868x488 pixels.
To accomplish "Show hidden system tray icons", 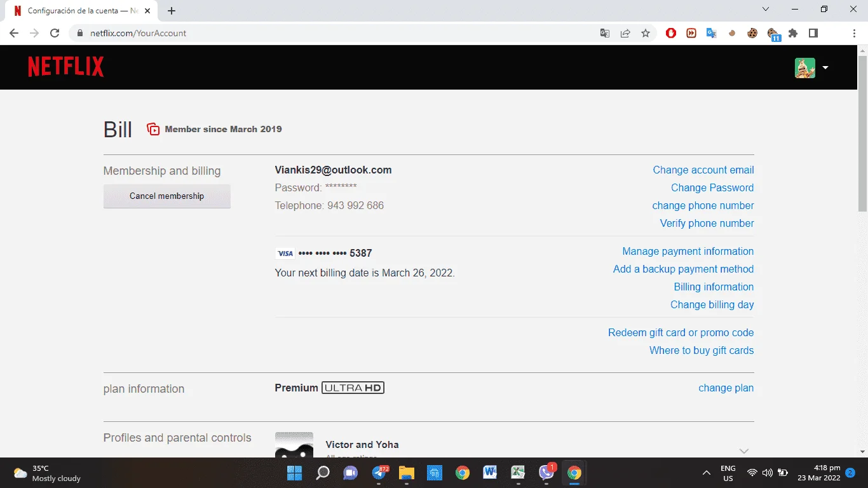I will 706,473.
